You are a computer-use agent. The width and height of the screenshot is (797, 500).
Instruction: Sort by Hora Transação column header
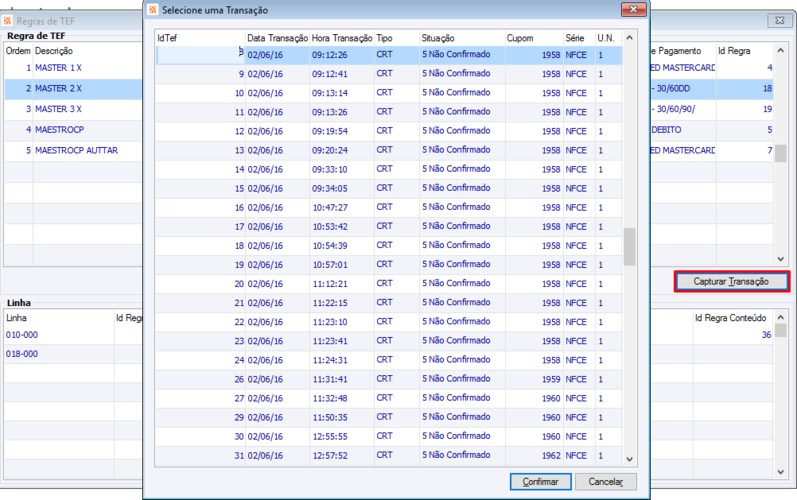pos(342,38)
